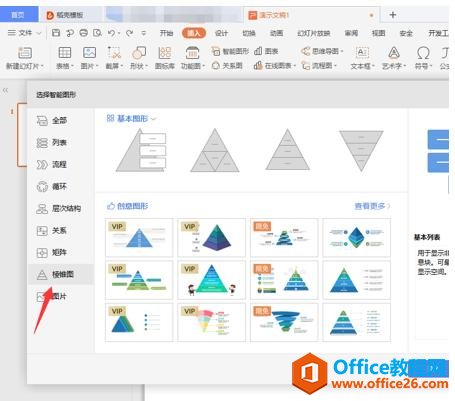
Task: Click the 查看更多 link
Action: 372,206
